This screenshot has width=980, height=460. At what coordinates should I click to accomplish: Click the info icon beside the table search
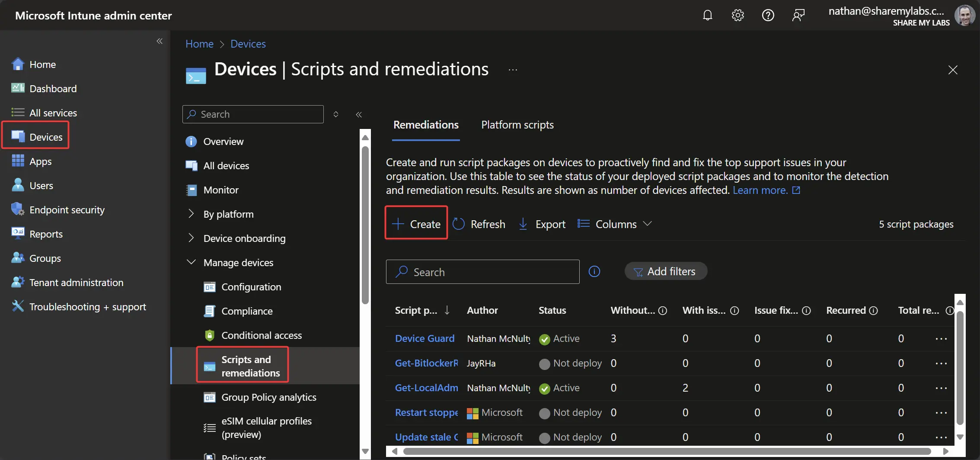[x=594, y=271]
